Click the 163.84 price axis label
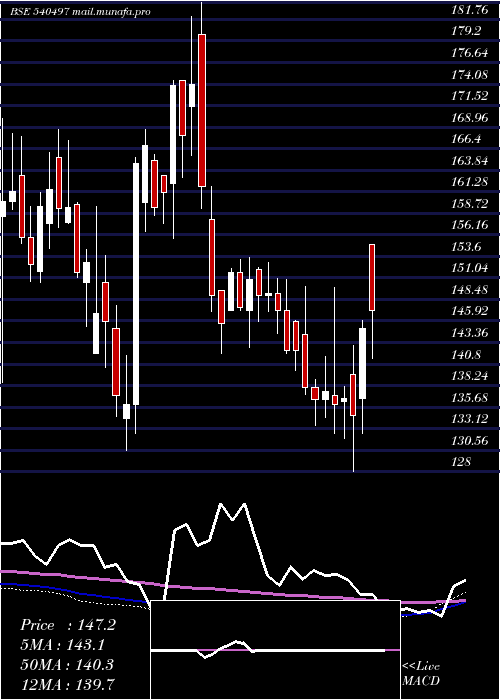 pyautogui.click(x=469, y=161)
